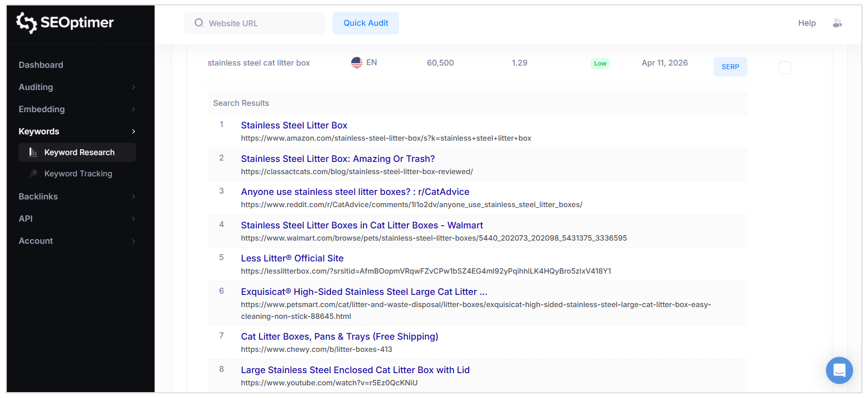Open the Less Litter Official Site result
This screenshot has height=398, width=868.
point(292,258)
